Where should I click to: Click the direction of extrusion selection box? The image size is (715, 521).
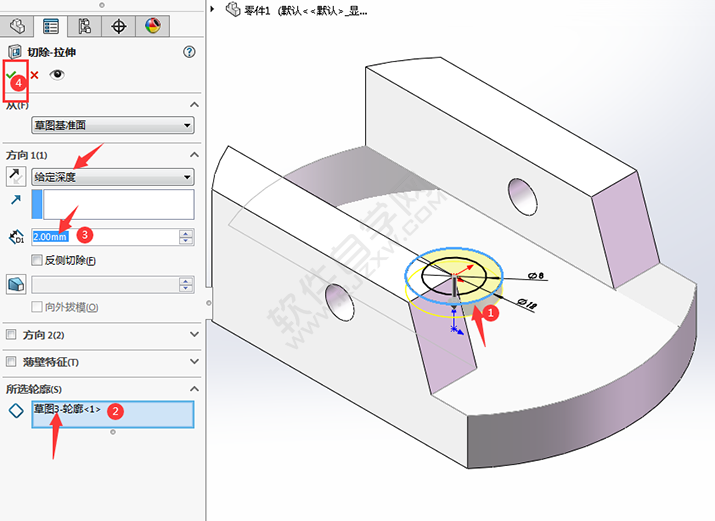113,204
